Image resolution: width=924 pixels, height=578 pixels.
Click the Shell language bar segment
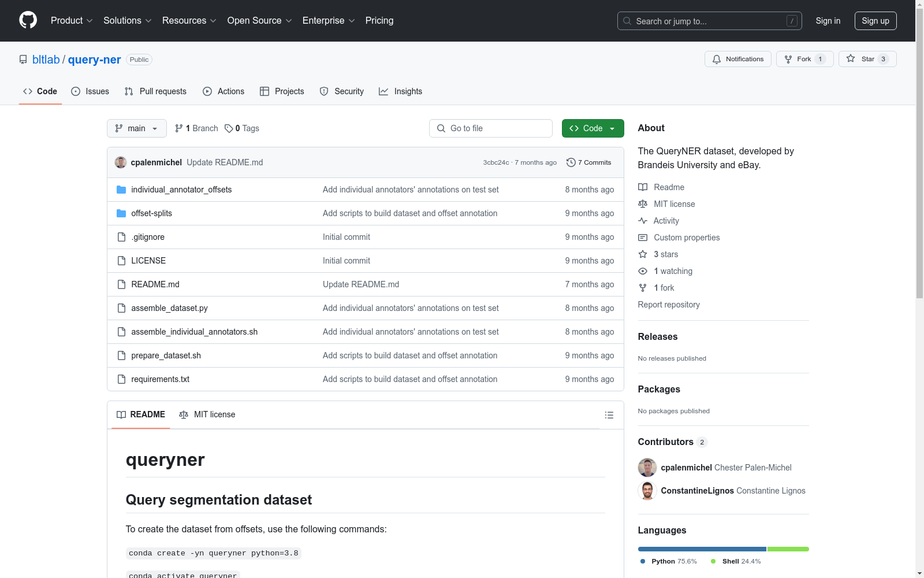point(788,549)
